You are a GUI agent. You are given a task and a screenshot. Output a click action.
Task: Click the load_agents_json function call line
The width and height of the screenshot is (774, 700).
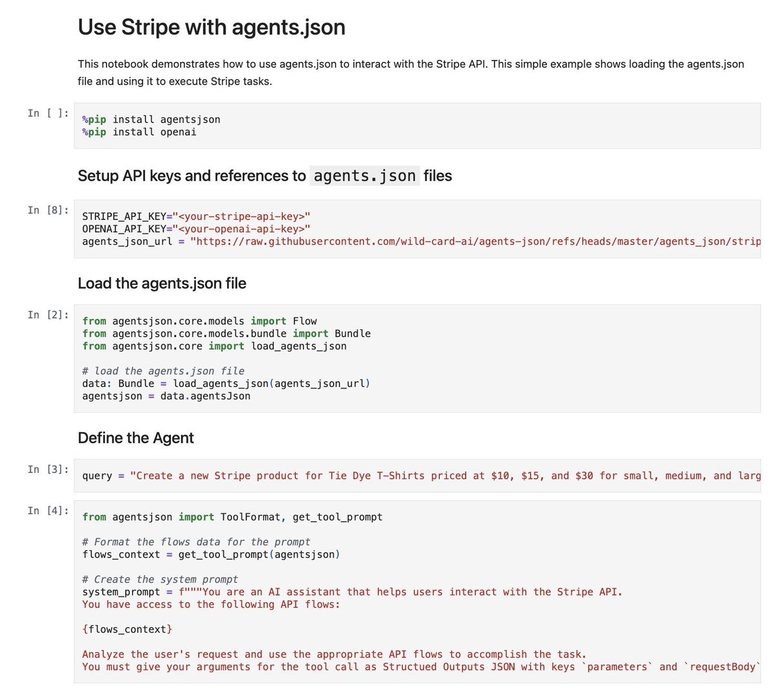point(226,383)
